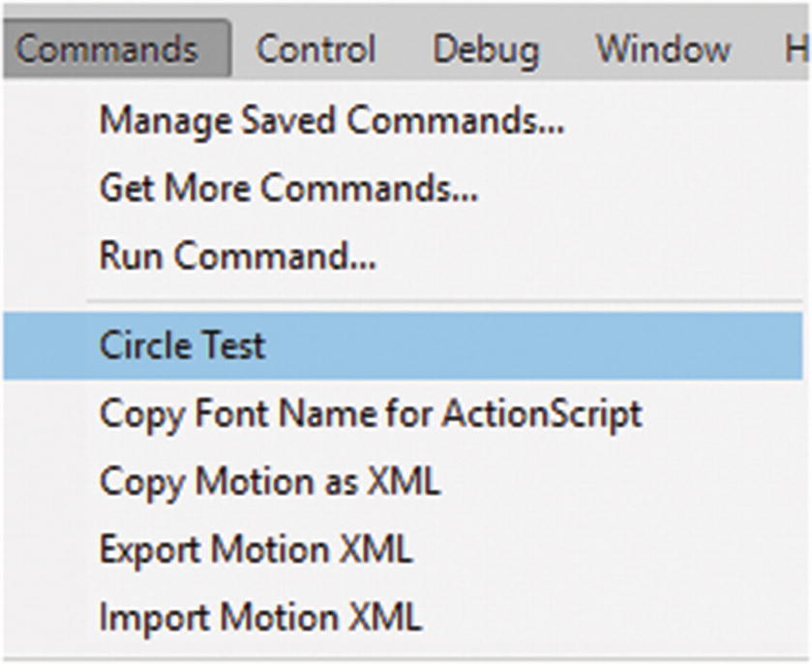Export the motion to an XML file

point(256,550)
